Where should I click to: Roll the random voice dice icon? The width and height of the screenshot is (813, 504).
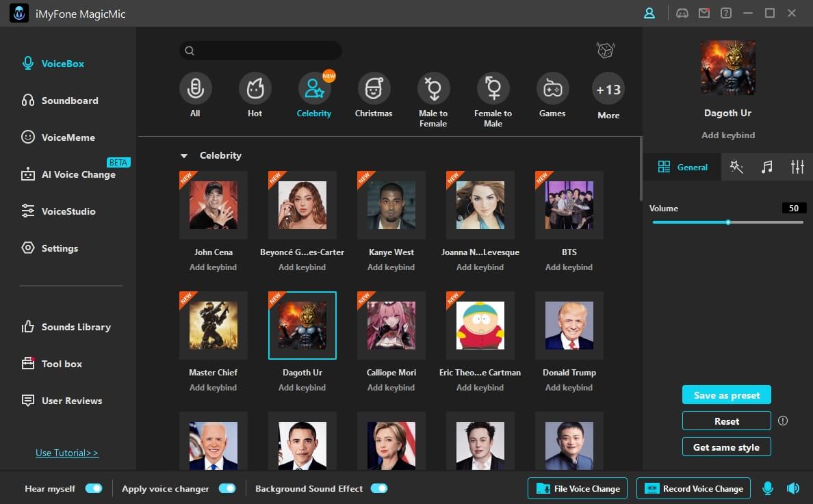[606, 50]
